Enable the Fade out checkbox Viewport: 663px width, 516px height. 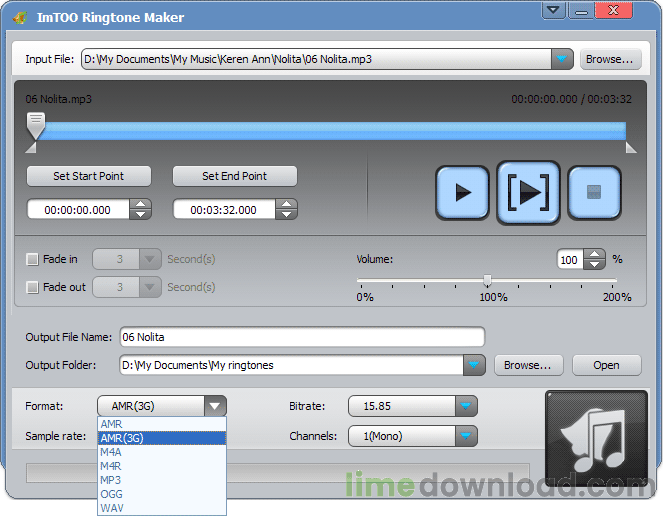pyautogui.click(x=33, y=287)
